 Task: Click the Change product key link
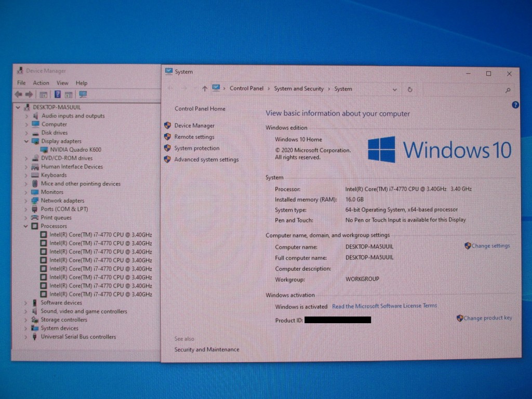point(488,318)
